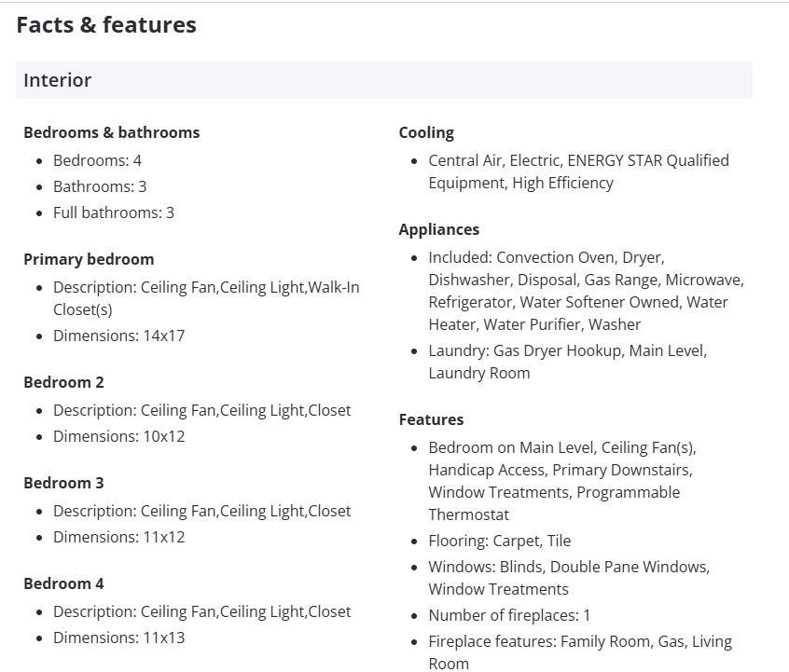Select the Bedroom 4 dimensions 11x13 text
This screenshot has height=672, width=789.
click(118, 638)
